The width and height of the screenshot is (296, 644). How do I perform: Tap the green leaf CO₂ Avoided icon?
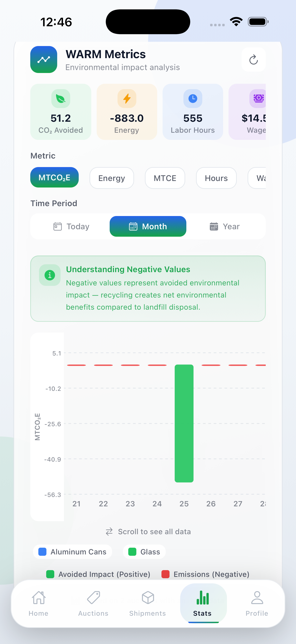pyautogui.click(x=61, y=99)
